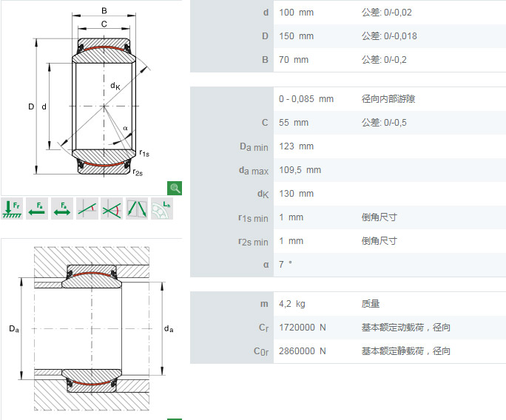Select the single-direction axial load Fa icon

[37, 209]
